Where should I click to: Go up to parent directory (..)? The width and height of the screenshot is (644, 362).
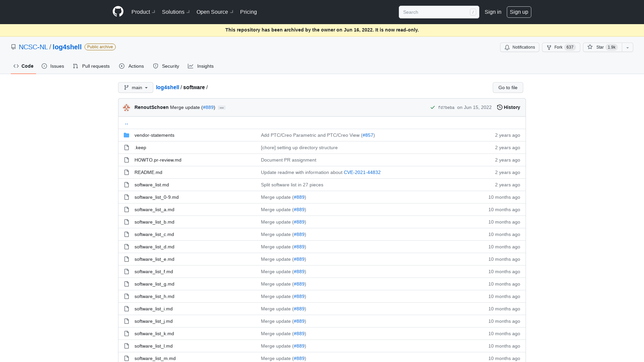tap(126, 123)
